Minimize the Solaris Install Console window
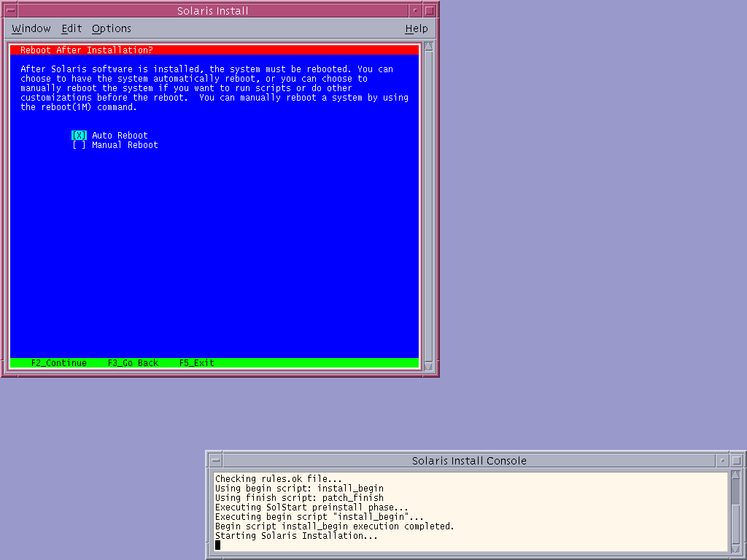This screenshot has width=747, height=560. coord(722,461)
